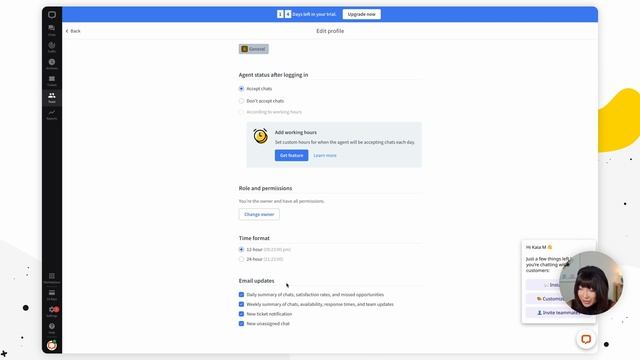640x360 pixels.
Task: Click the 'Add working hours' title
Action: tap(296, 132)
